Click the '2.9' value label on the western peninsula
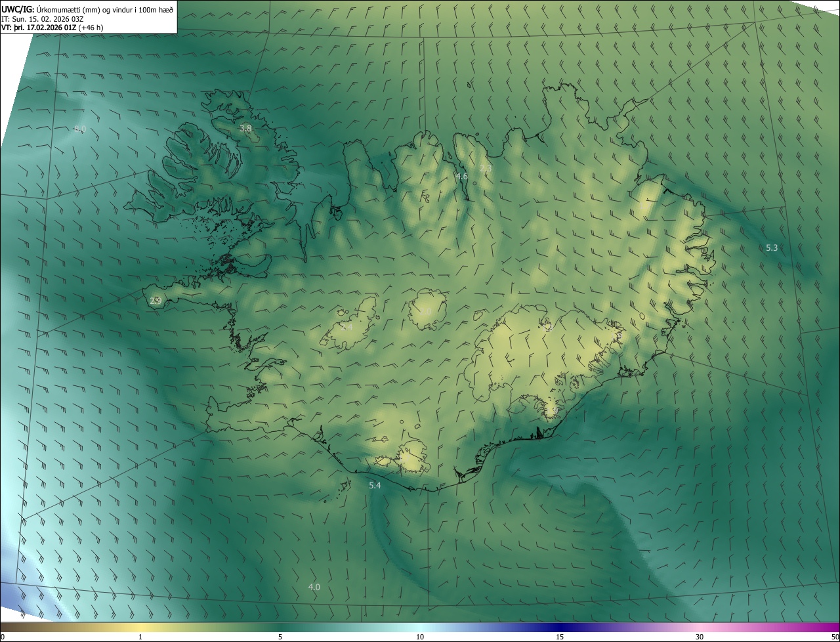This screenshot has width=840, height=642. pyautogui.click(x=156, y=301)
